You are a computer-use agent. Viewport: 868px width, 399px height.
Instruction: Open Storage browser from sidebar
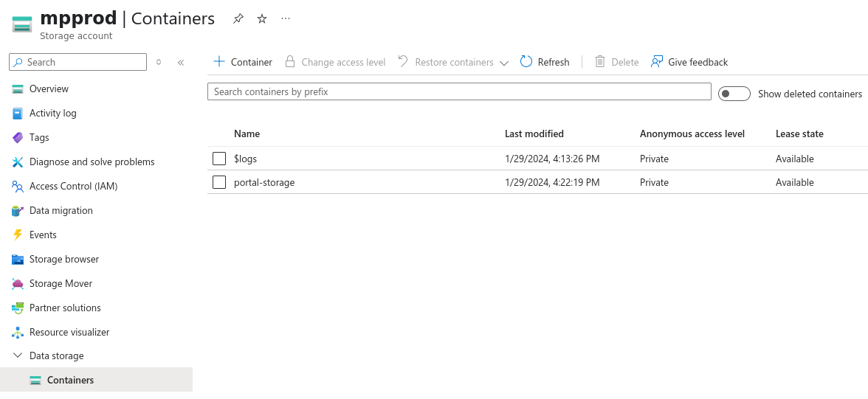point(63,259)
